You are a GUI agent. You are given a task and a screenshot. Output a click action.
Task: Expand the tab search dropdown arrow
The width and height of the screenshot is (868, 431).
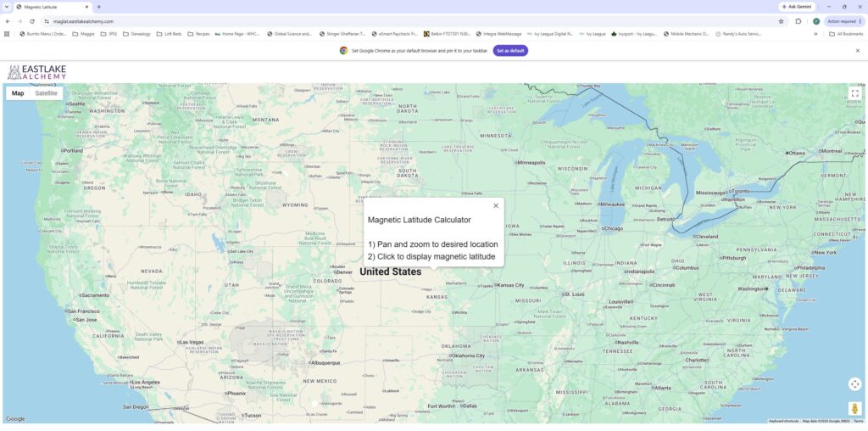7,7
